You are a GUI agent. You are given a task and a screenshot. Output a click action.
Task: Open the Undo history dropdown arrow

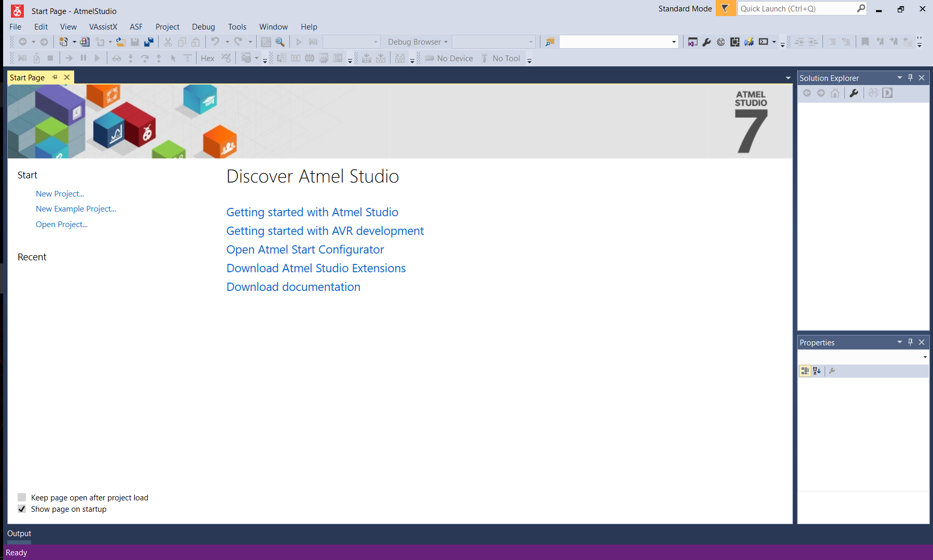227,42
